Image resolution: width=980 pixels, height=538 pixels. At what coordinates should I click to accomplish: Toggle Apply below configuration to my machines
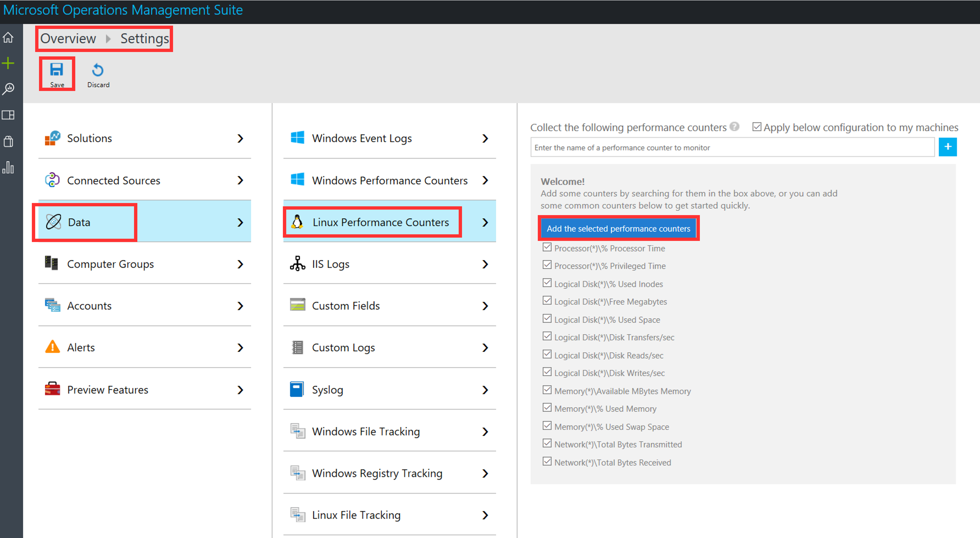(x=757, y=127)
